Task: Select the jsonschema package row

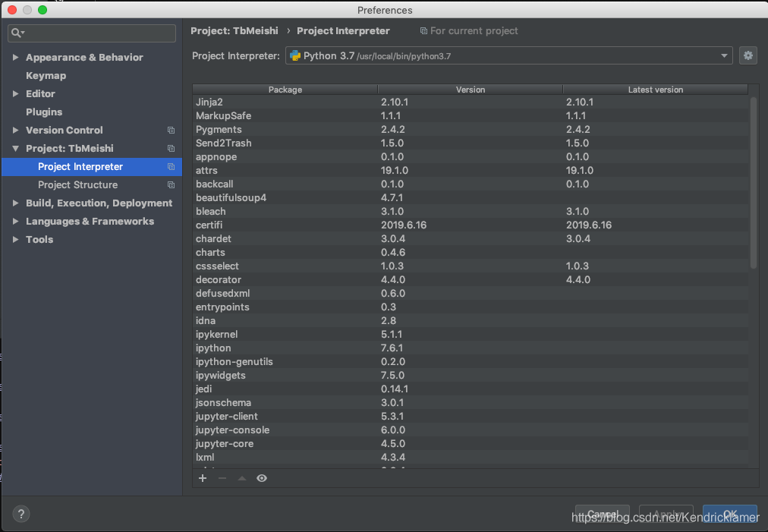Action: (x=471, y=403)
